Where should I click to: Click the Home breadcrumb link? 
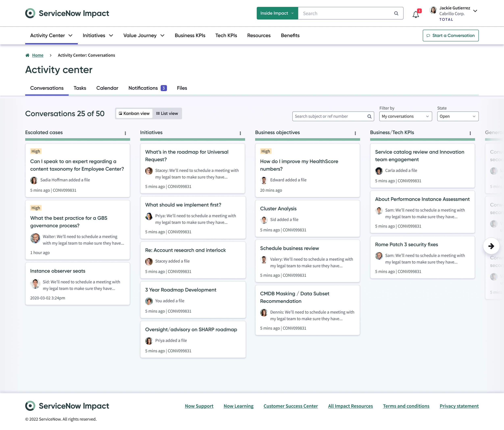(x=38, y=55)
